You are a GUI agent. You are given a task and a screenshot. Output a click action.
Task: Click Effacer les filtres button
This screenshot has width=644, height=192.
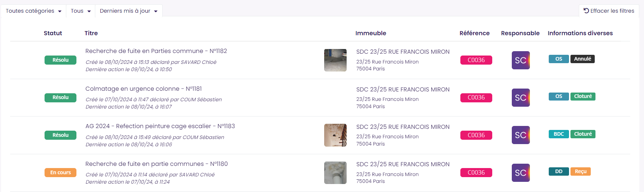pyautogui.click(x=609, y=11)
